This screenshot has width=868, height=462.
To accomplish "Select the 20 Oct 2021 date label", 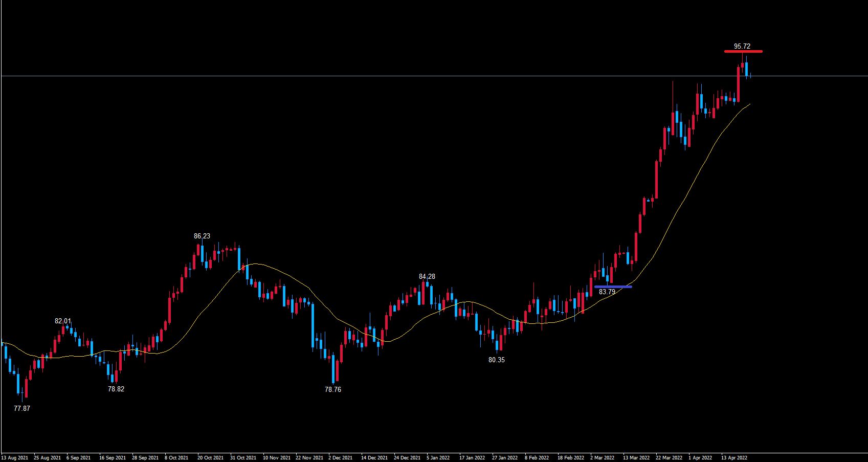I will [x=210, y=457].
